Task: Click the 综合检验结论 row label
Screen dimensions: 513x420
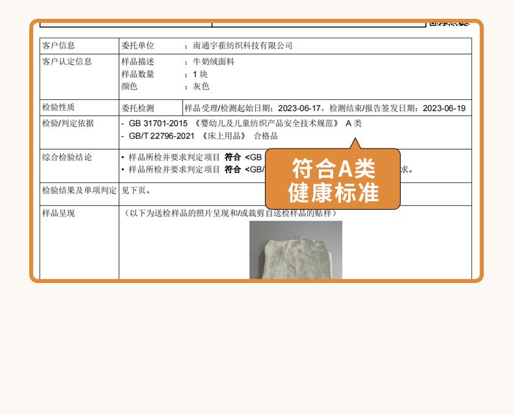Action: (67, 157)
